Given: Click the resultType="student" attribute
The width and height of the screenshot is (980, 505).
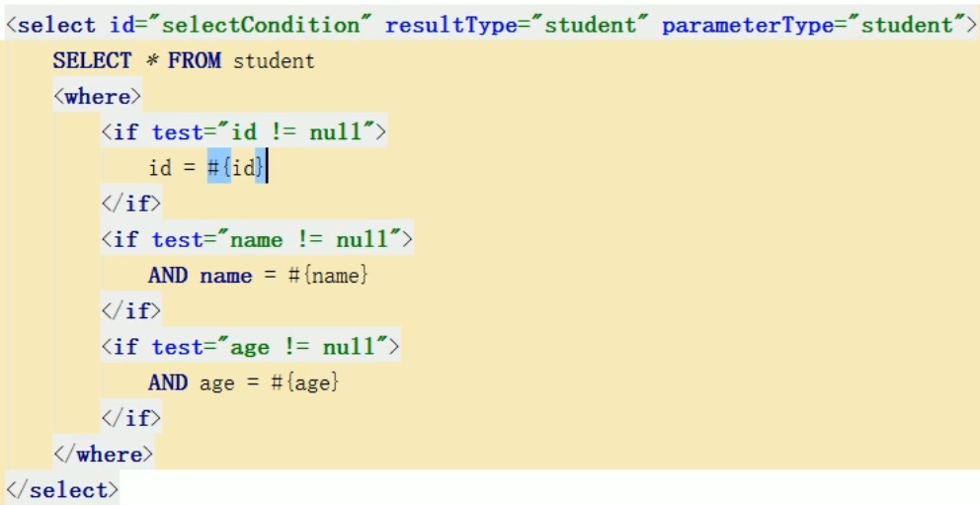Looking at the screenshot, I should point(518,26).
